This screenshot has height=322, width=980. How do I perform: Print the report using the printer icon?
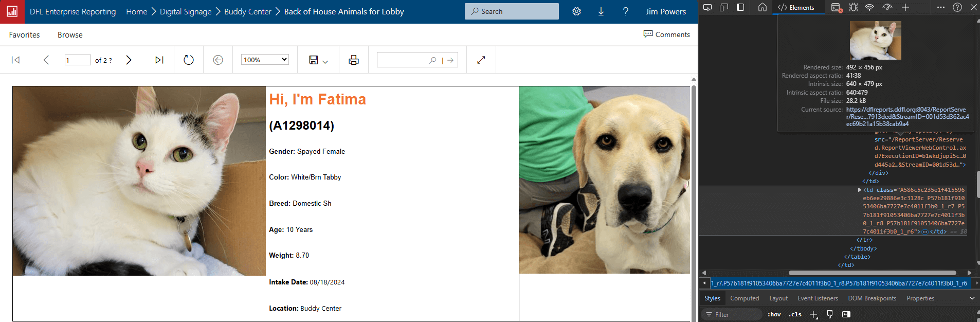click(x=354, y=60)
